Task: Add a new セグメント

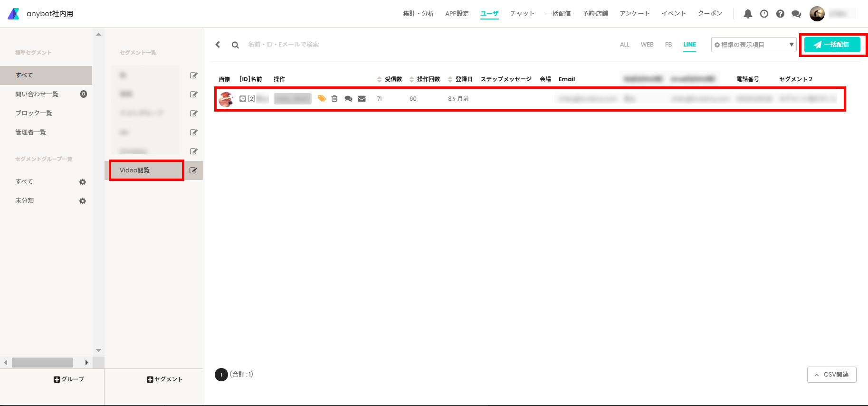Action: (x=165, y=379)
